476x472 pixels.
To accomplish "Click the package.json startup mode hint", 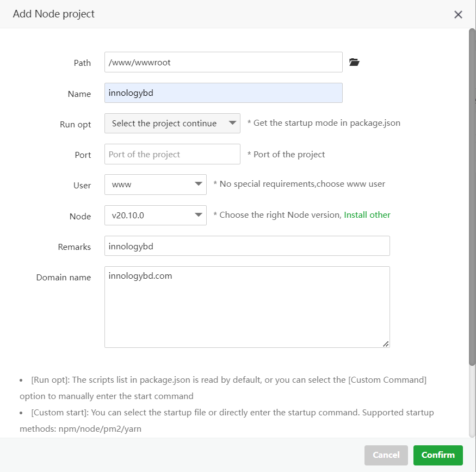I will pyautogui.click(x=324, y=124).
